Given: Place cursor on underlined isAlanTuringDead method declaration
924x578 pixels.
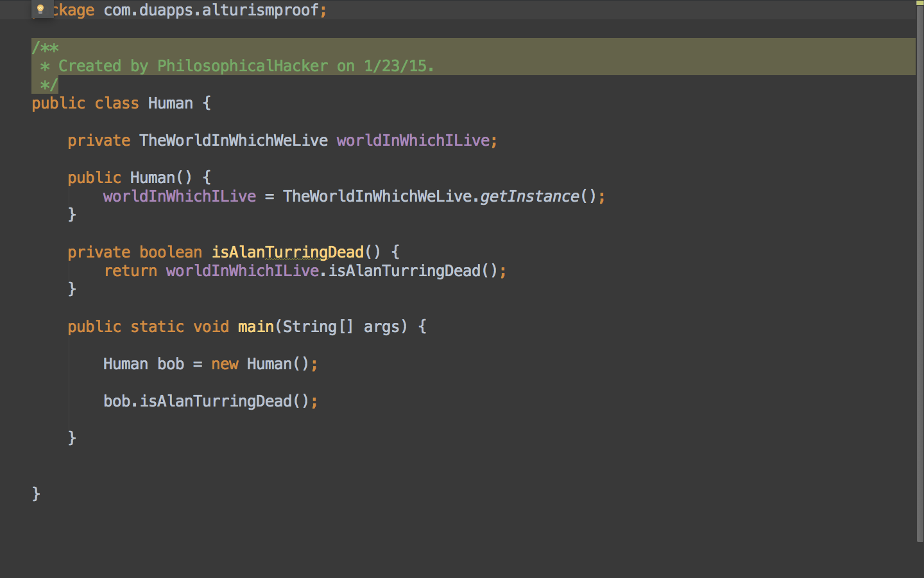Looking at the screenshot, I should pos(287,252).
